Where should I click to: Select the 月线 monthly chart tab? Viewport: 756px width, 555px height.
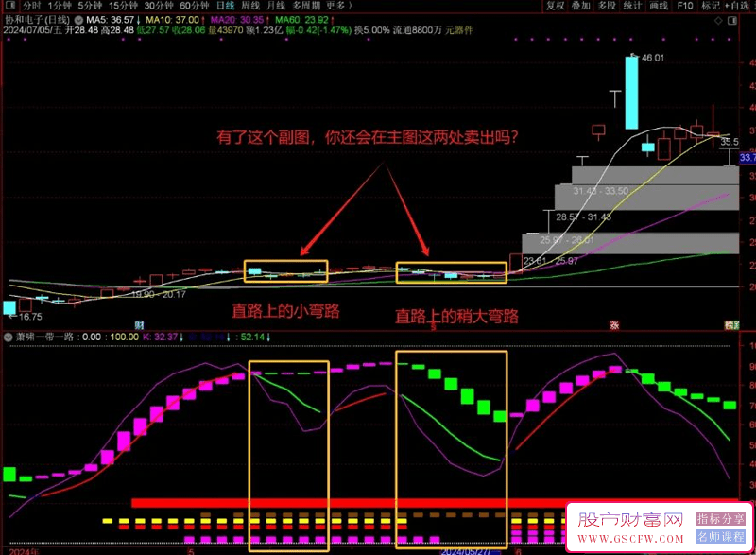(276, 6)
